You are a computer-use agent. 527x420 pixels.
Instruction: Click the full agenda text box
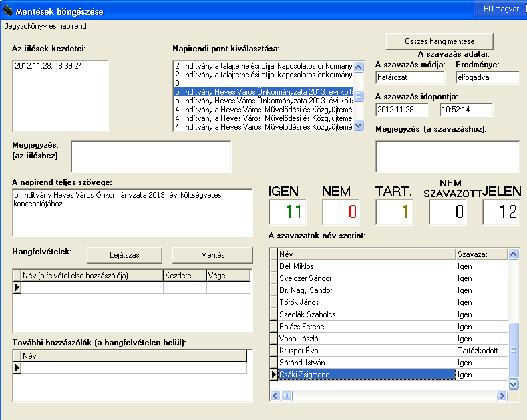coord(132,212)
